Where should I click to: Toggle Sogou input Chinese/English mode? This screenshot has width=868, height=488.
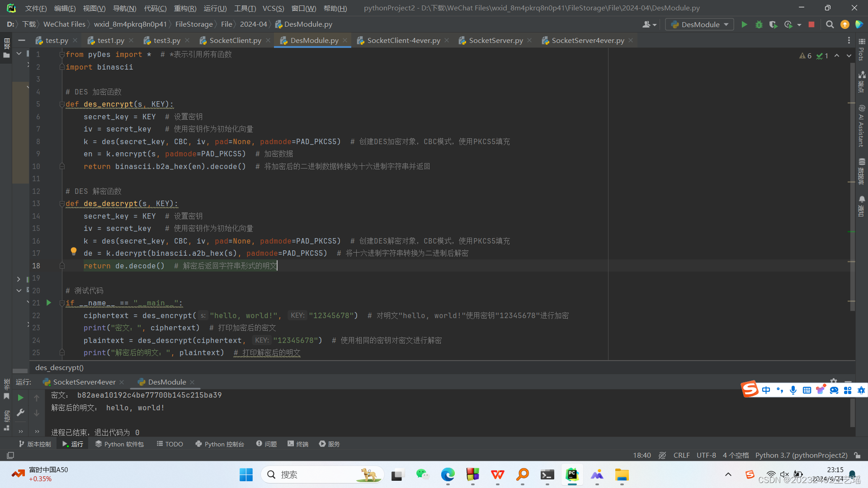point(766,390)
